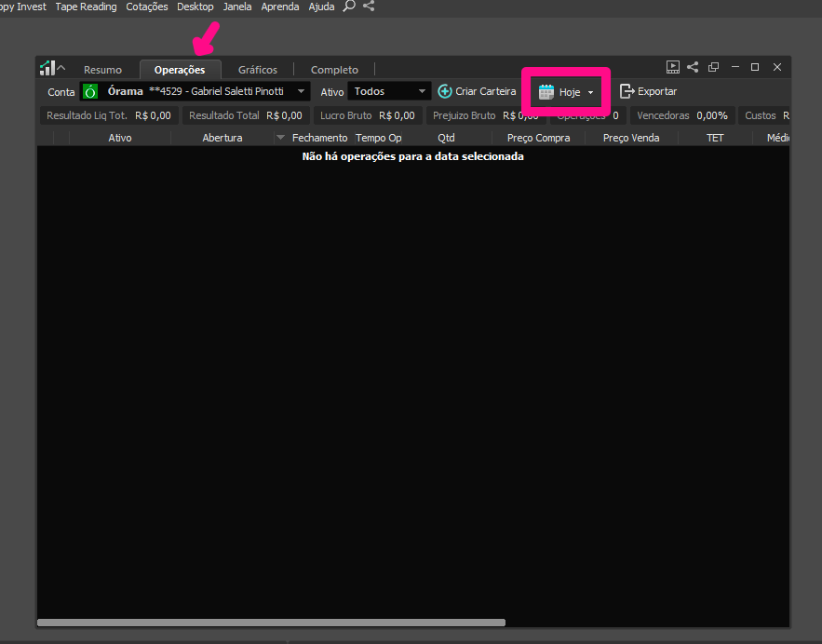The height and width of the screenshot is (644, 822).
Task: Expand the Hoje date dropdown arrow
Action: click(590, 93)
